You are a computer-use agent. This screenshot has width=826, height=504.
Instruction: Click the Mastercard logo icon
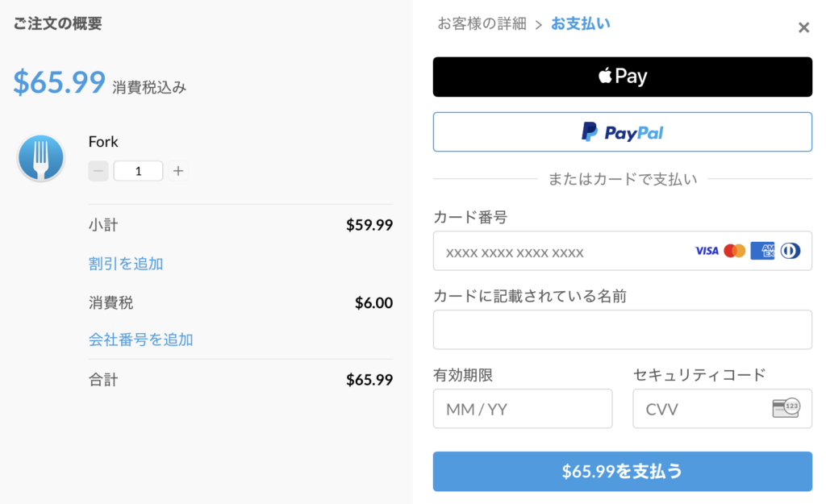(735, 251)
